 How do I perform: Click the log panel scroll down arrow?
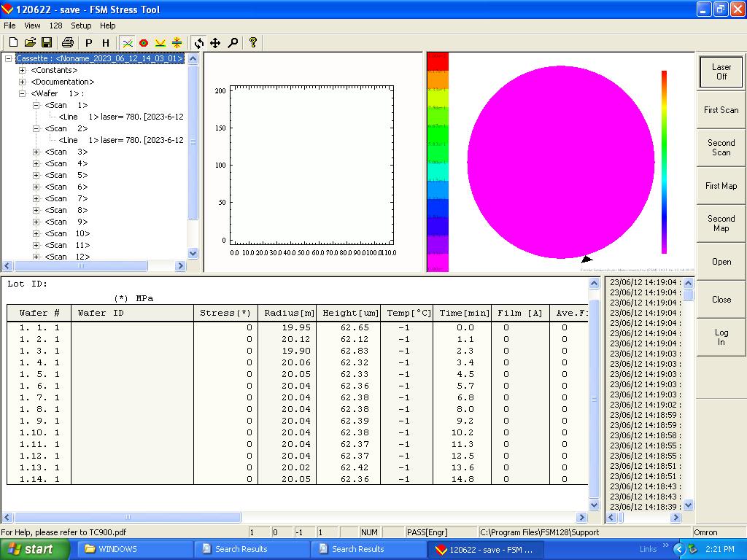click(689, 505)
